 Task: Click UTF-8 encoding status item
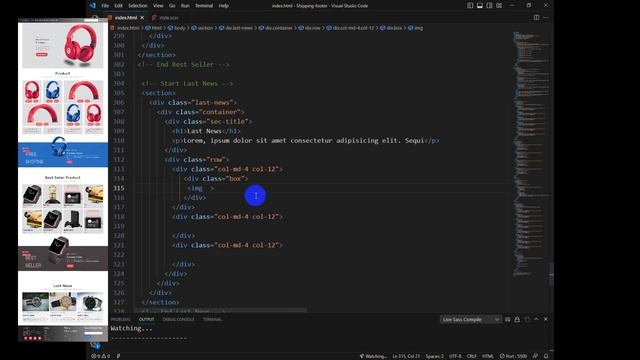tap(455, 356)
